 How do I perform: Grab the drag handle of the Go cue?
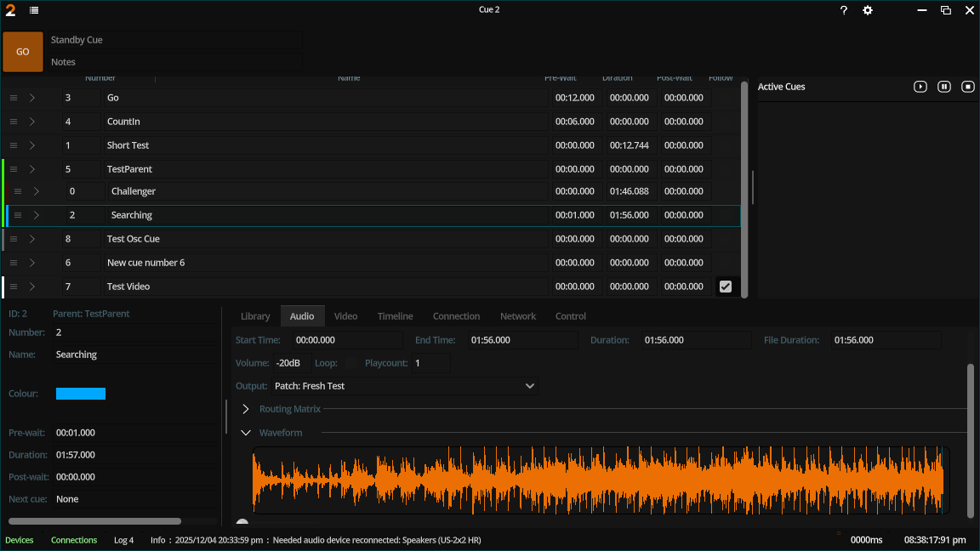14,98
